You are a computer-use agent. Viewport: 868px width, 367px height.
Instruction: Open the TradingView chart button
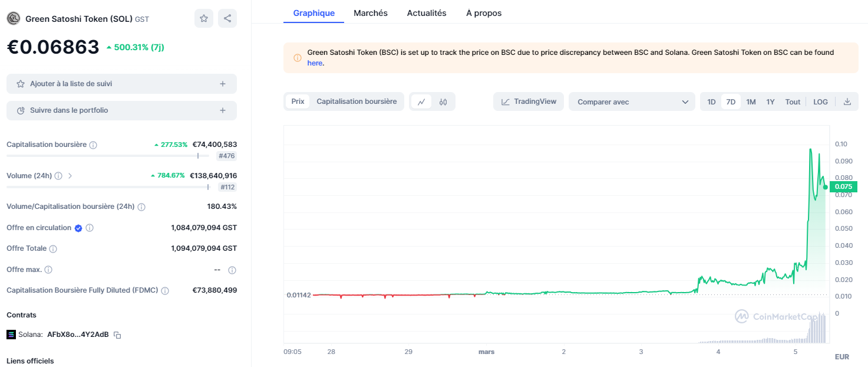(529, 101)
